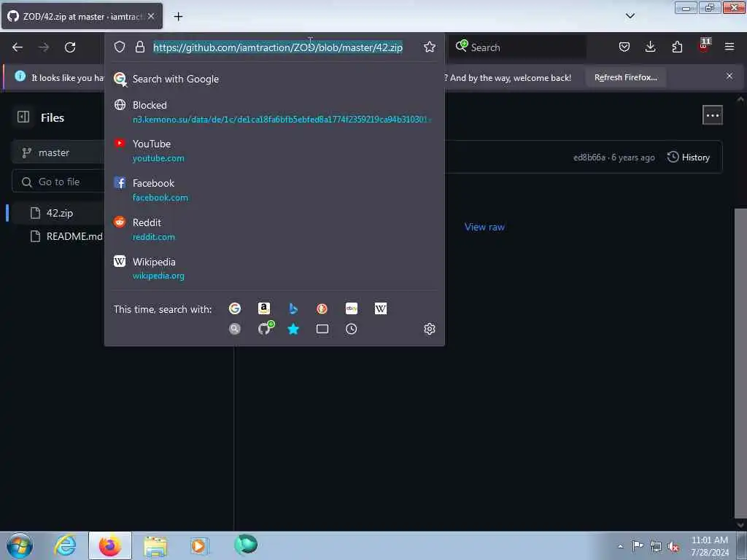
Task: Open a new tab
Action: click(178, 17)
